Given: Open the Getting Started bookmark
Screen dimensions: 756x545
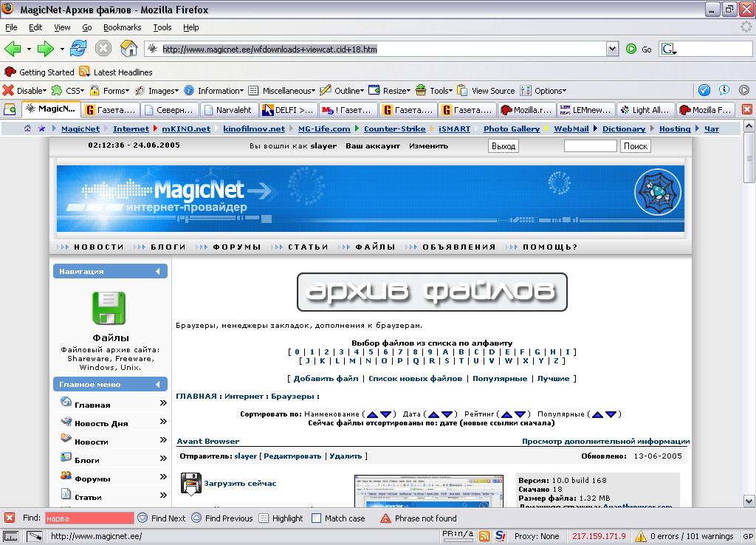Looking at the screenshot, I should point(39,72).
